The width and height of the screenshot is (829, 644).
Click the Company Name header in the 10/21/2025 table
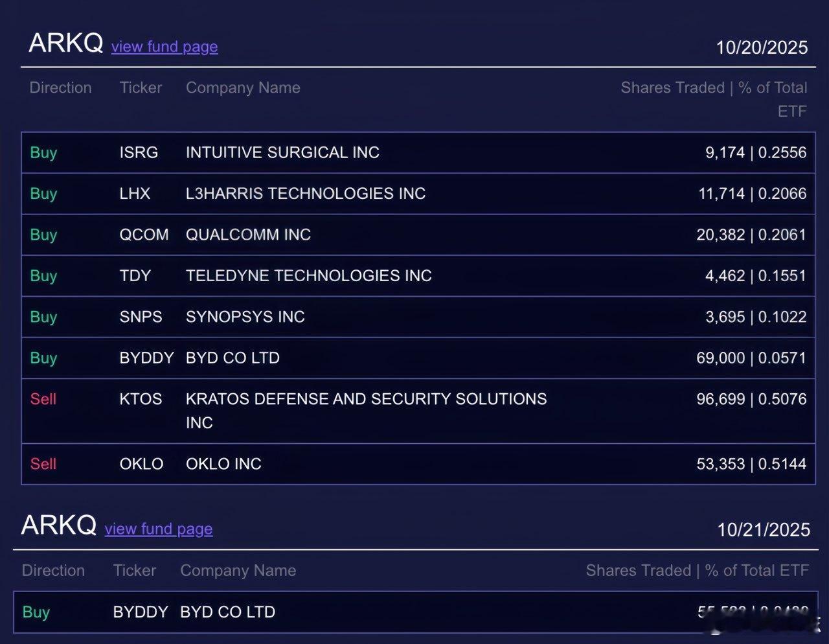pyautogui.click(x=238, y=570)
